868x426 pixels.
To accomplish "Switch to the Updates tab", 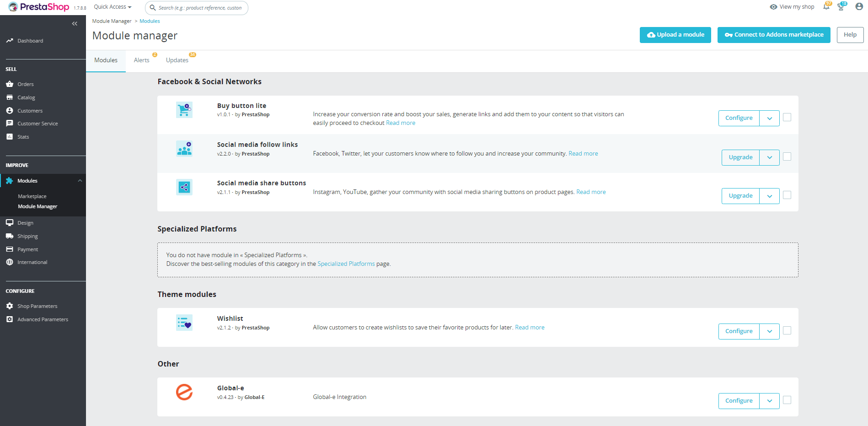I will 177,60.
